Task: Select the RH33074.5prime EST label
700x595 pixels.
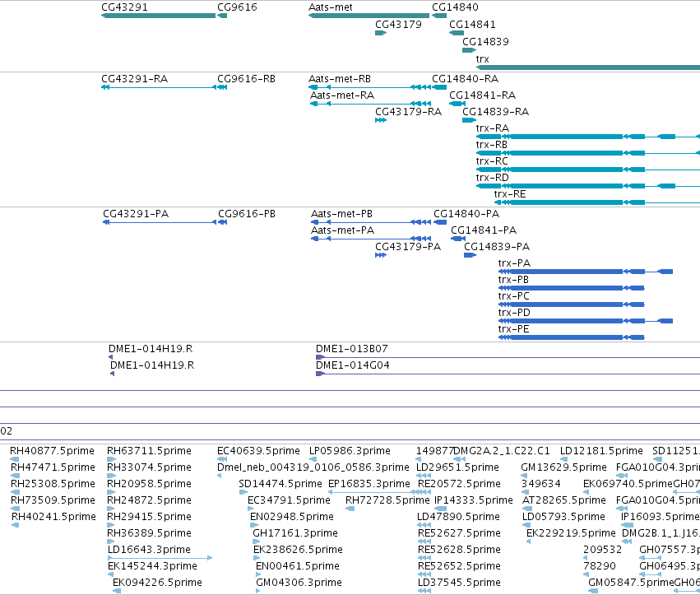Action: tap(149, 467)
